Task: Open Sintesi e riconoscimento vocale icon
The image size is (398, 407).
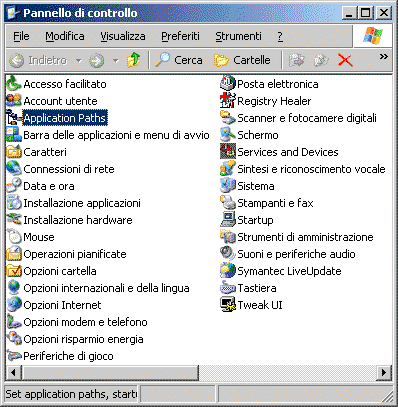Action: [228, 169]
